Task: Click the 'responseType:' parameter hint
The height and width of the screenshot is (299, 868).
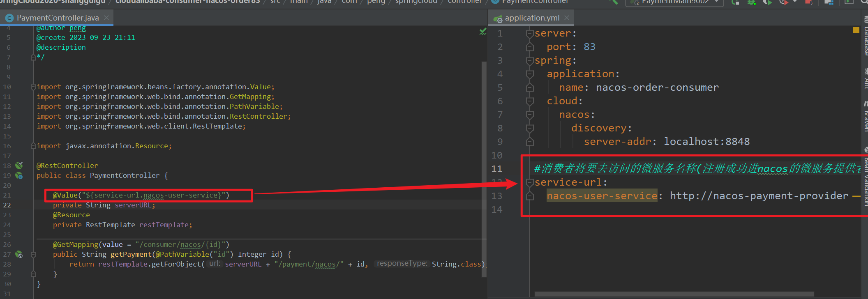Action: click(x=402, y=264)
